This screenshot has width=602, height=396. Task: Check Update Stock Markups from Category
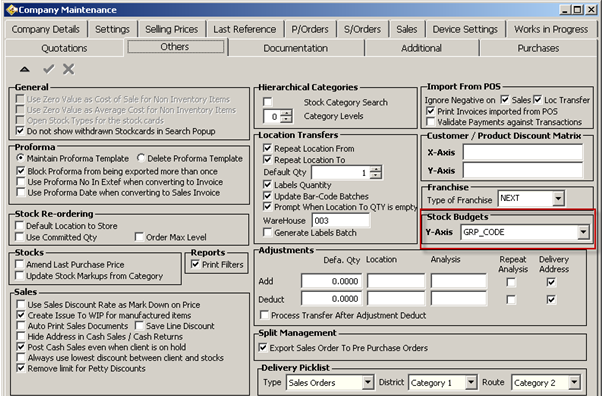coord(19,276)
